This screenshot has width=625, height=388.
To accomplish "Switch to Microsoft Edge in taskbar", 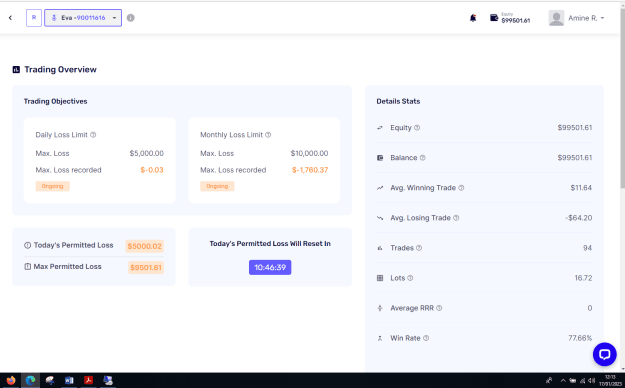I will click(x=30, y=380).
